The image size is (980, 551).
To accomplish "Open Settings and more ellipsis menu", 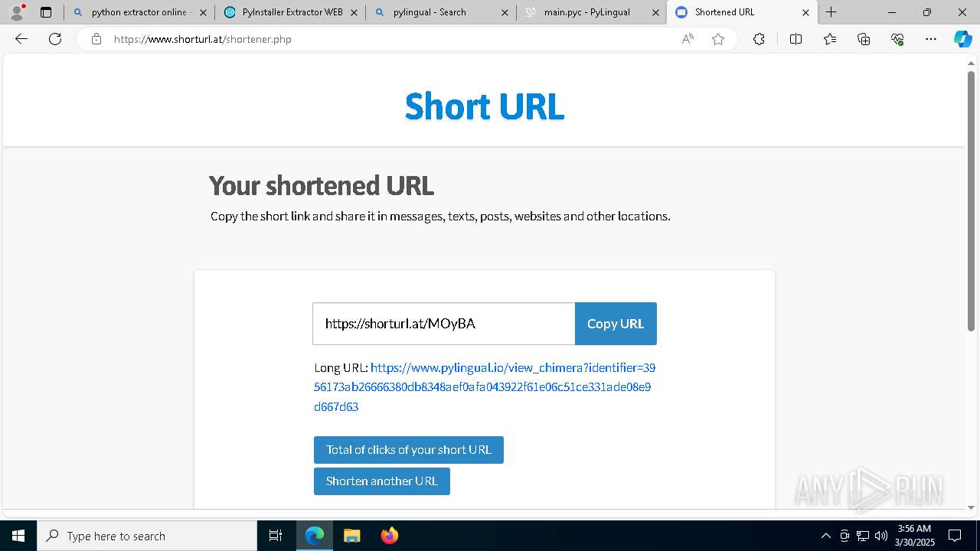I will pos(931,39).
